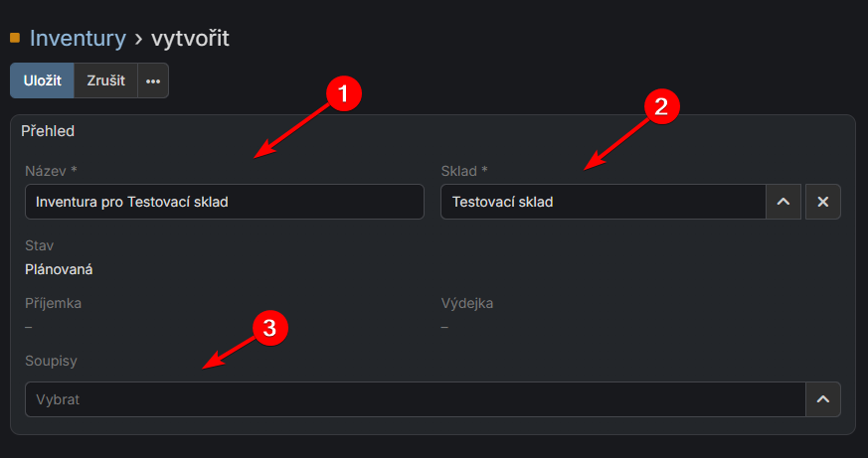Expand the Sklad dropdown chevron
Screen dimensions: 868x458
[x=782, y=202]
